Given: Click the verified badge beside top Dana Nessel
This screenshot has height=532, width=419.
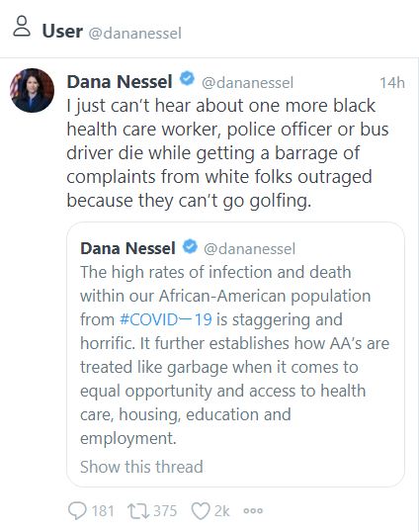Looking at the screenshot, I should (x=187, y=79).
